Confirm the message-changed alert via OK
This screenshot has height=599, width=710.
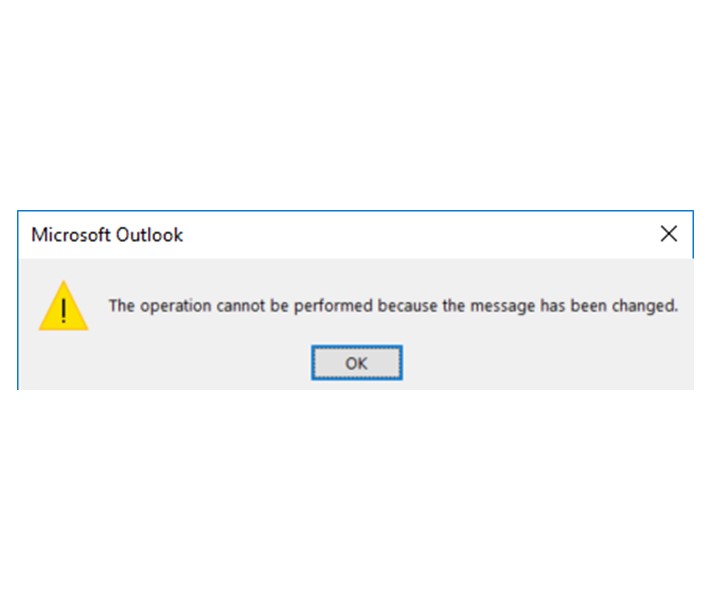coord(356,363)
